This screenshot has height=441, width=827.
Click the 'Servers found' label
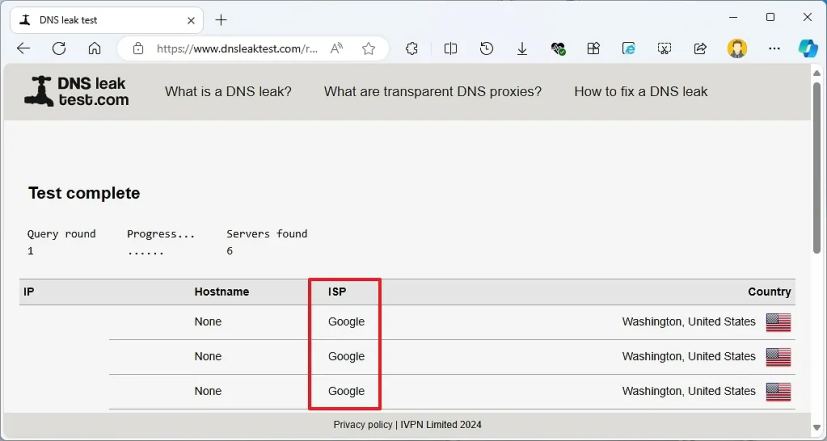[x=267, y=234]
